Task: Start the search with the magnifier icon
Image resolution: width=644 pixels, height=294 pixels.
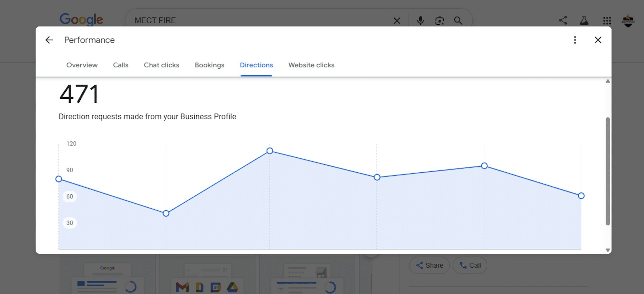Action: tap(458, 20)
